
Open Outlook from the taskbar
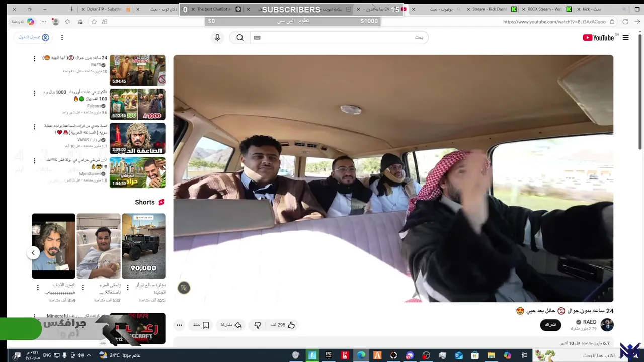(x=458, y=355)
